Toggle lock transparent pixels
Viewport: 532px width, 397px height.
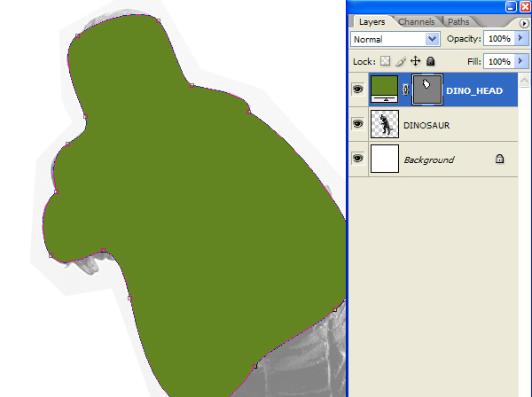tap(385, 61)
